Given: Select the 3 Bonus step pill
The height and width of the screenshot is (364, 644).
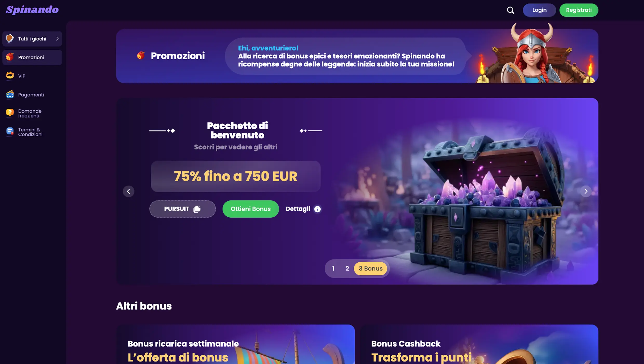Looking at the screenshot, I should (x=371, y=269).
